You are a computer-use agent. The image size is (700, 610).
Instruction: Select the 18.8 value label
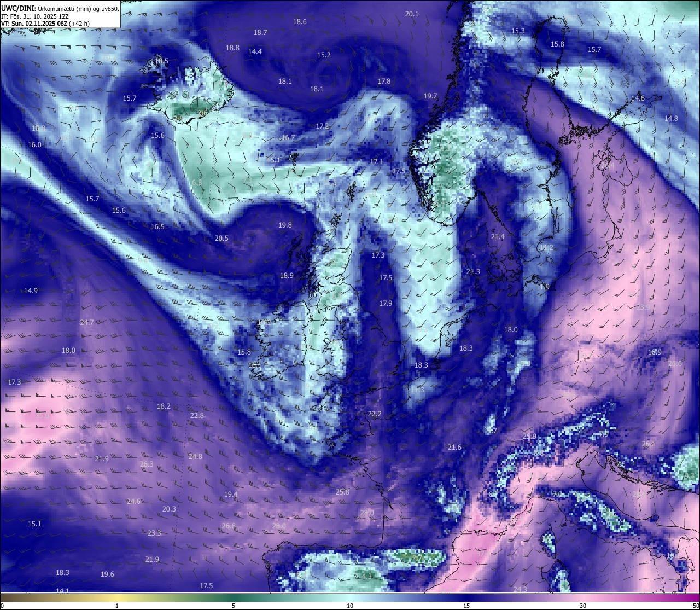(233, 48)
